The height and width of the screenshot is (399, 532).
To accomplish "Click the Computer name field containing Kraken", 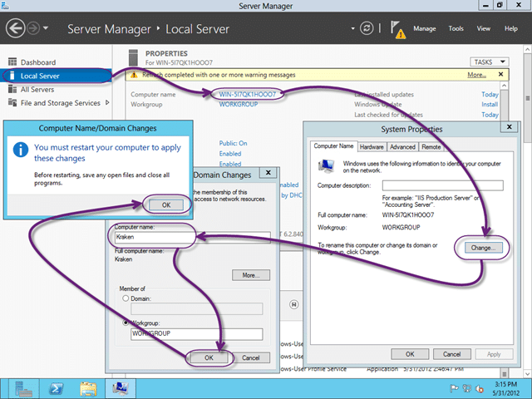I will (192, 237).
